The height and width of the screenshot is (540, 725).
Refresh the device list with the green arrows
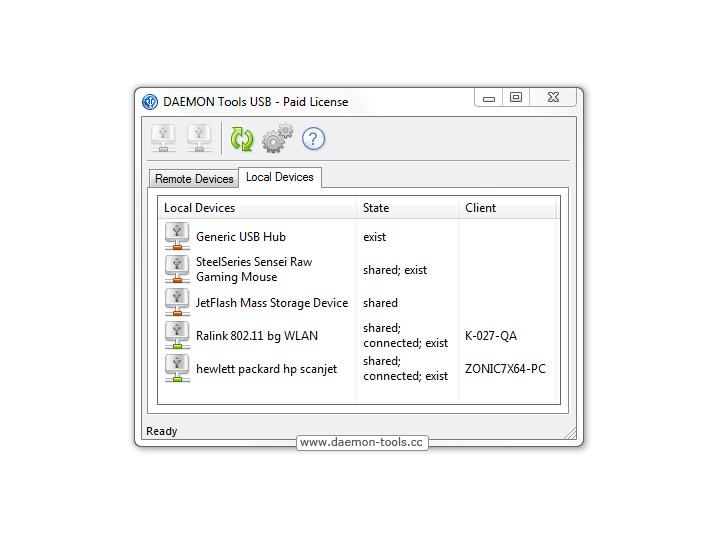coord(242,139)
